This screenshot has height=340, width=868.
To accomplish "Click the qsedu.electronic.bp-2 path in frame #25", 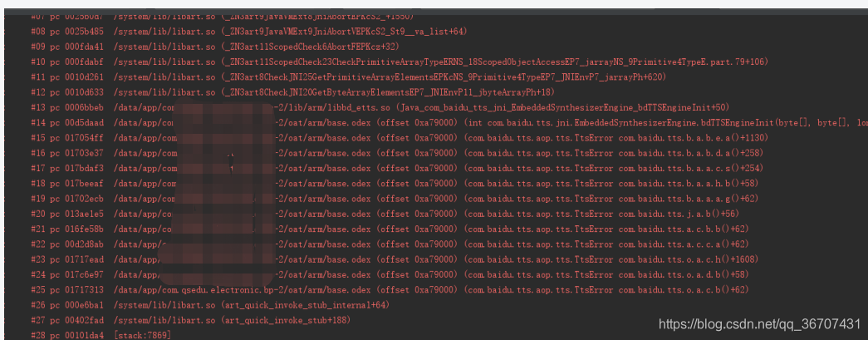I will tap(242, 289).
